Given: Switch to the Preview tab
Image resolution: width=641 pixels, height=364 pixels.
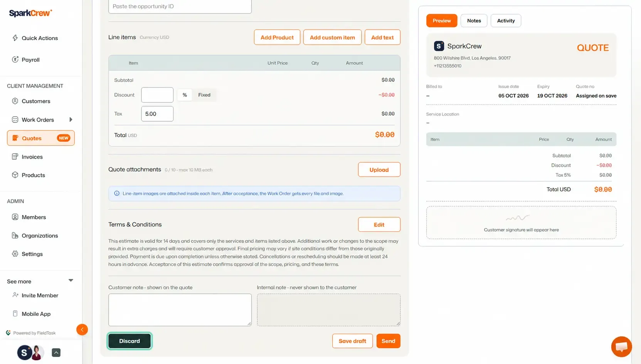Looking at the screenshot, I should 442,21.
